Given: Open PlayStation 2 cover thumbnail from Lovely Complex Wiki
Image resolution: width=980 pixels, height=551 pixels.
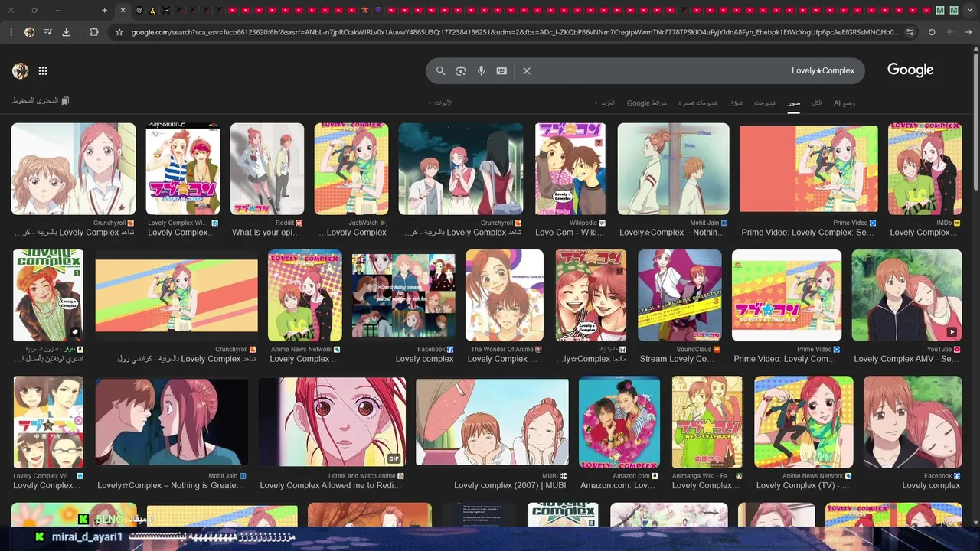Looking at the screenshot, I should [x=183, y=169].
